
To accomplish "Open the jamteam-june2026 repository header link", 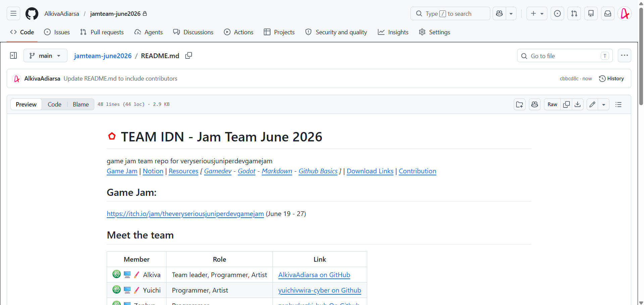I will pyautogui.click(x=115, y=14).
